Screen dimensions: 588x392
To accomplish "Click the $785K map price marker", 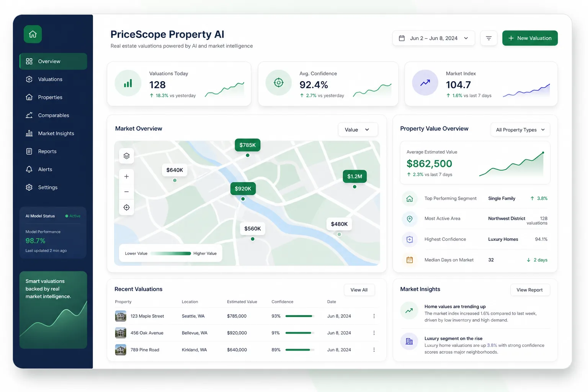I will pos(247,145).
